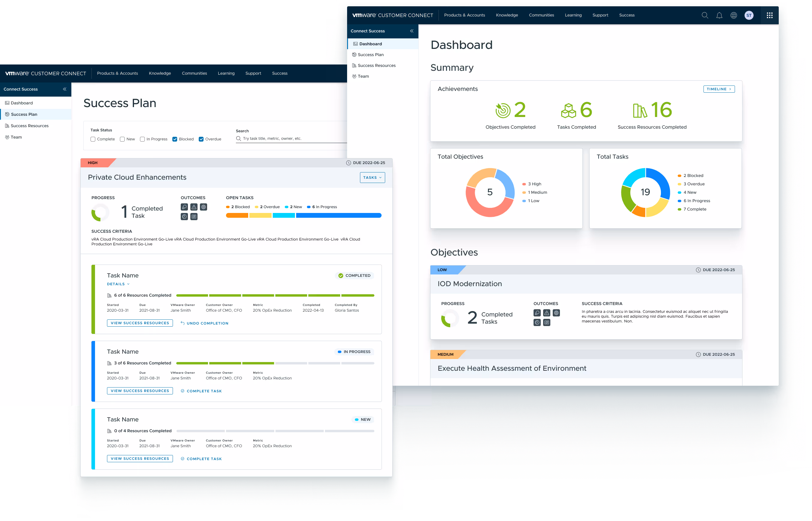Click the blue In Progress segment of open tasks bar

coord(338,215)
